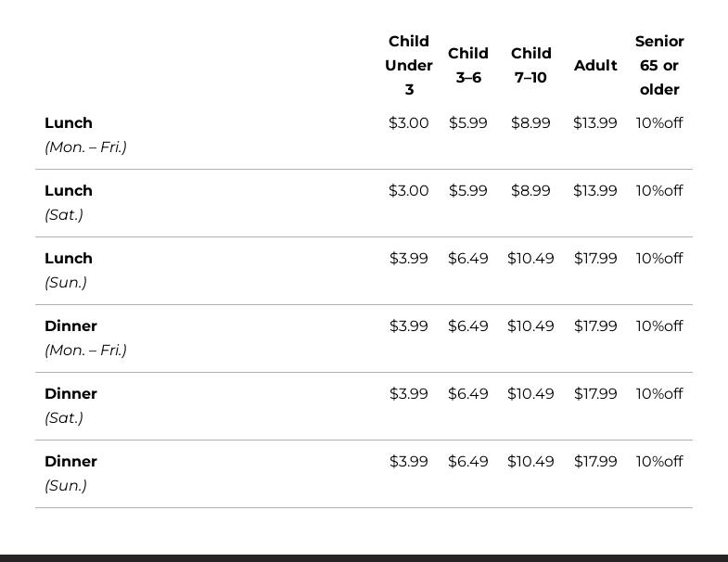This screenshot has height=562, width=728.
Task: Click the Child Under 3 column header
Action: pyautogui.click(x=409, y=66)
